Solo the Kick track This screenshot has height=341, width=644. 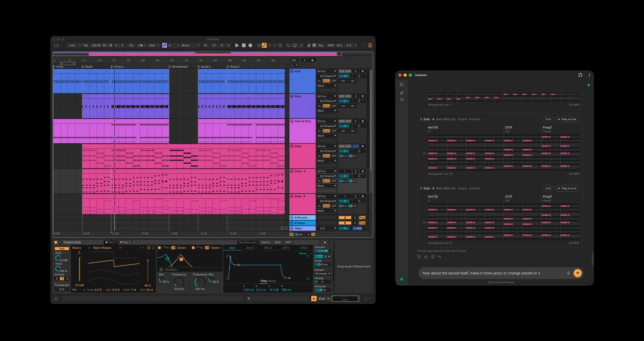click(x=355, y=71)
